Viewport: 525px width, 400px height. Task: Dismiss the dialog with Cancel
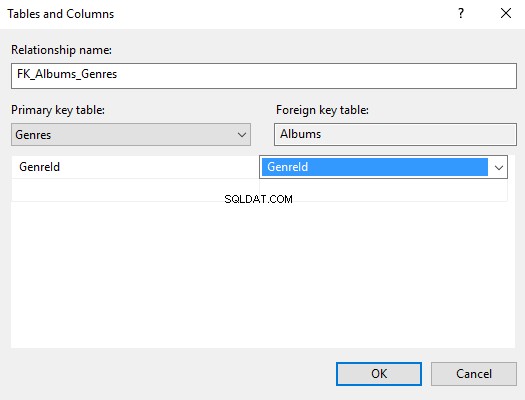pyautogui.click(x=473, y=374)
